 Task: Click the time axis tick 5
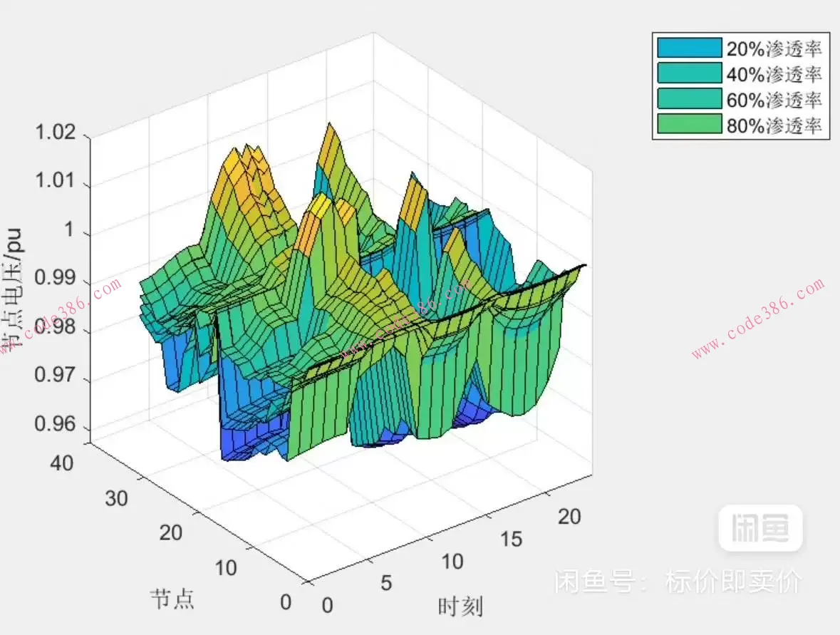(x=386, y=583)
